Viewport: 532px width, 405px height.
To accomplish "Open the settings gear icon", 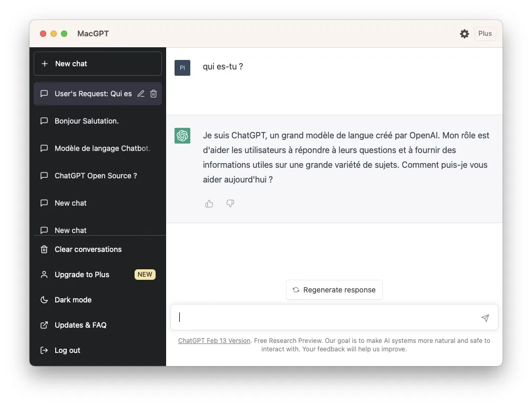I will coord(464,34).
